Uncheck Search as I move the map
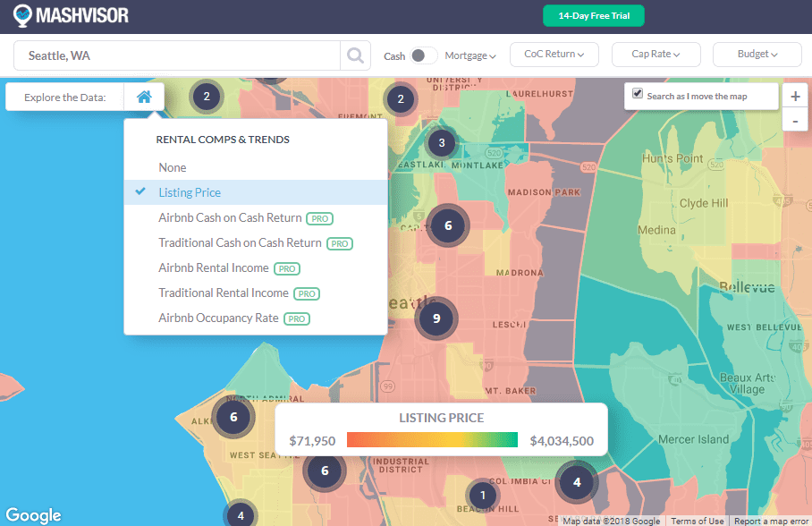812x526 pixels. click(x=638, y=94)
